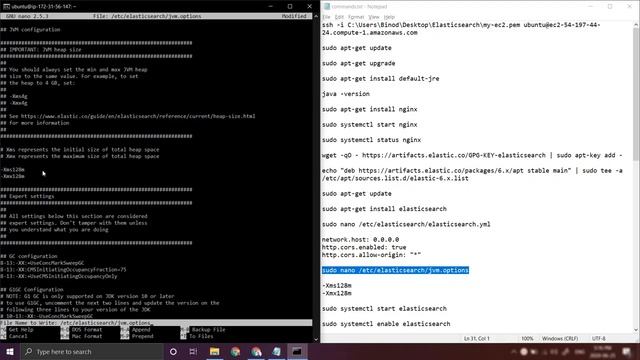Image resolution: width=640 pixels, height=360 pixels.
Task: Click the Notepad title bar app icon
Action: click(x=327, y=7)
